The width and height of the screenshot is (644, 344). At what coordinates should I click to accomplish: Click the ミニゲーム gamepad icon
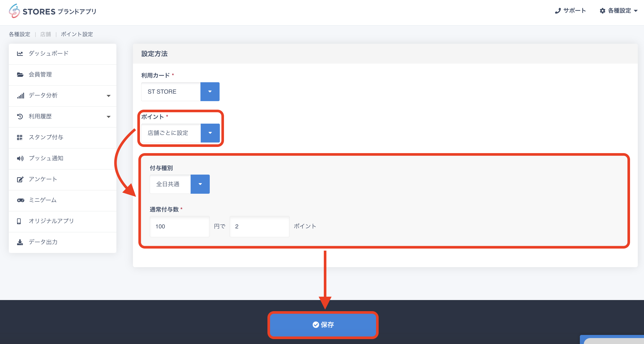coord(20,200)
